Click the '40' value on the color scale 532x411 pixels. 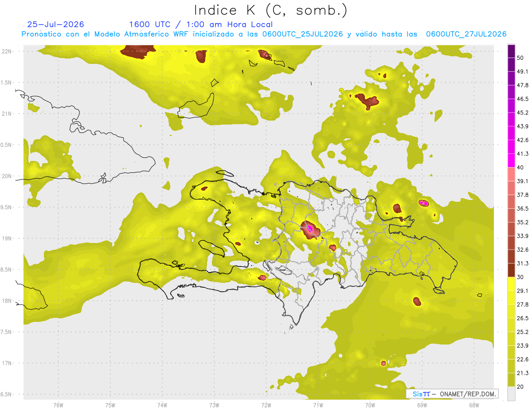click(520, 168)
